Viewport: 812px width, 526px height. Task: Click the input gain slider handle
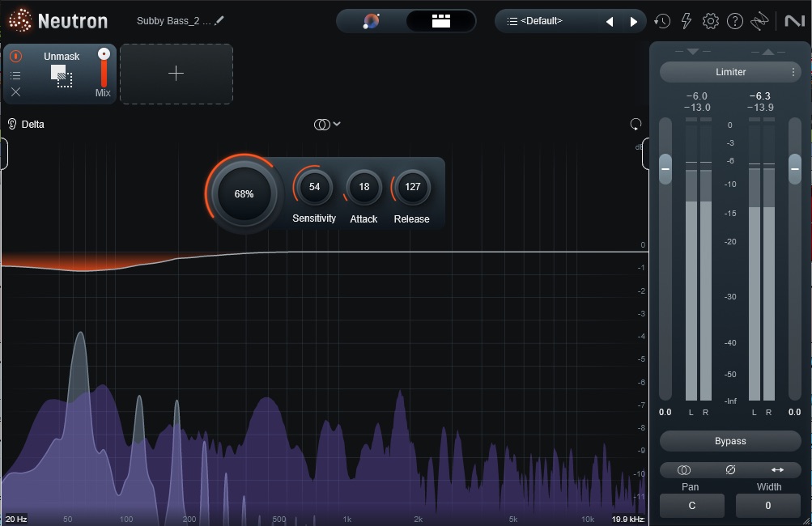[x=665, y=169]
